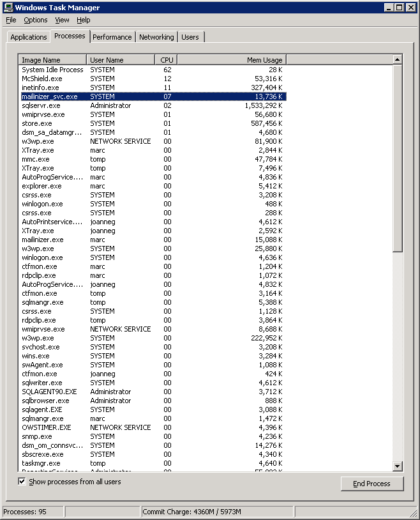Close the Task Manager window
Viewport: 420px width, 520px height.
410,7
